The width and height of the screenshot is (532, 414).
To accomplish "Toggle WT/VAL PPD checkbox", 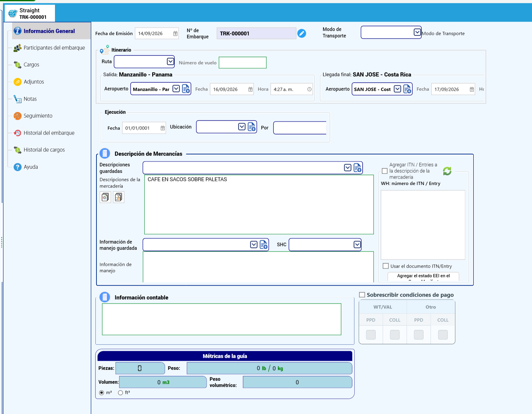I will 371,335.
